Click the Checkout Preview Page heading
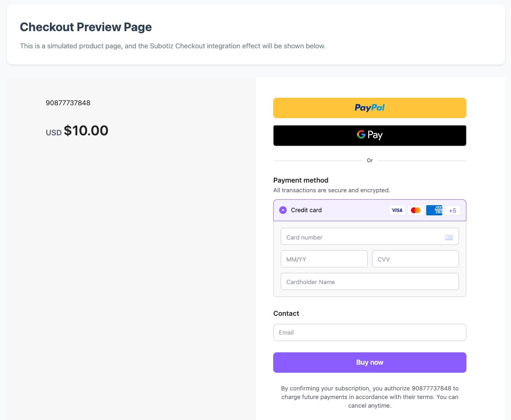Viewport: 511px width, 420px height. (x=86, y=27)
